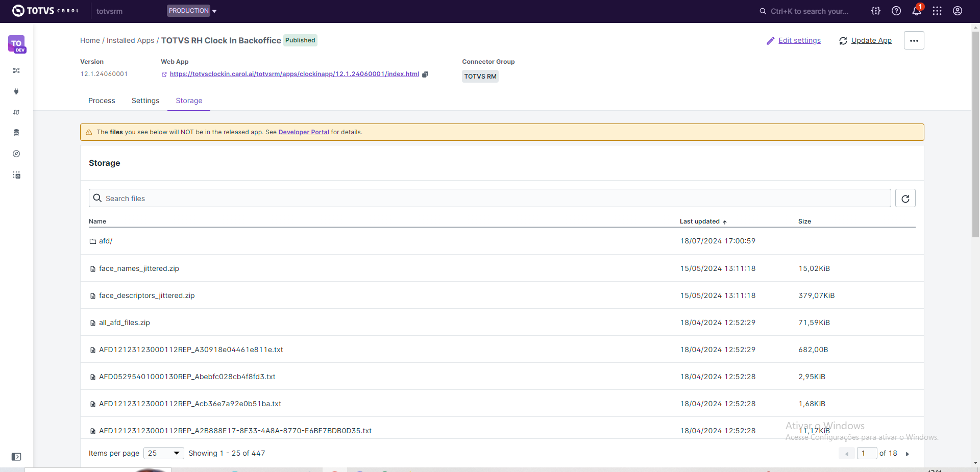Click Update App link
The height and width of the screenshot is (472, 980).
click(866, 40)
